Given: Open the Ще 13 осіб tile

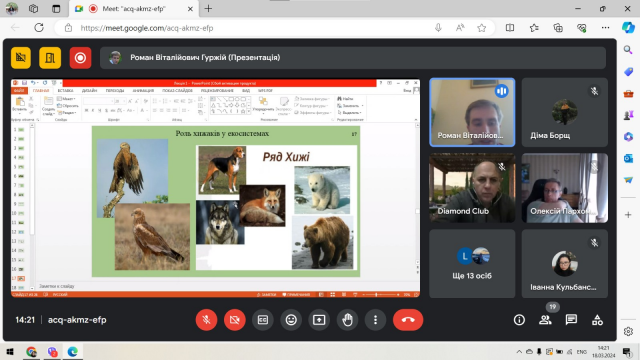Looking at the screenshot, I should pos(472,264).
